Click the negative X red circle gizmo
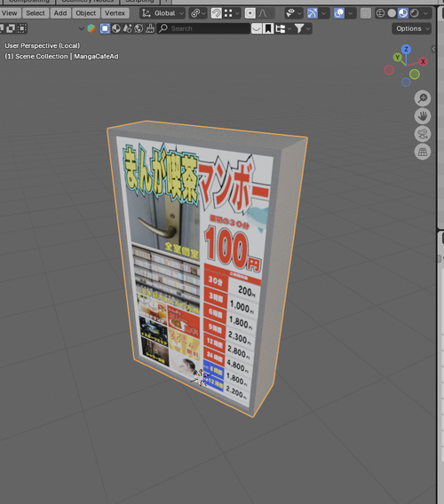Image resolution: width=444 pixels, height=504 pixels. pyautogui.click(x=389, y=70)
